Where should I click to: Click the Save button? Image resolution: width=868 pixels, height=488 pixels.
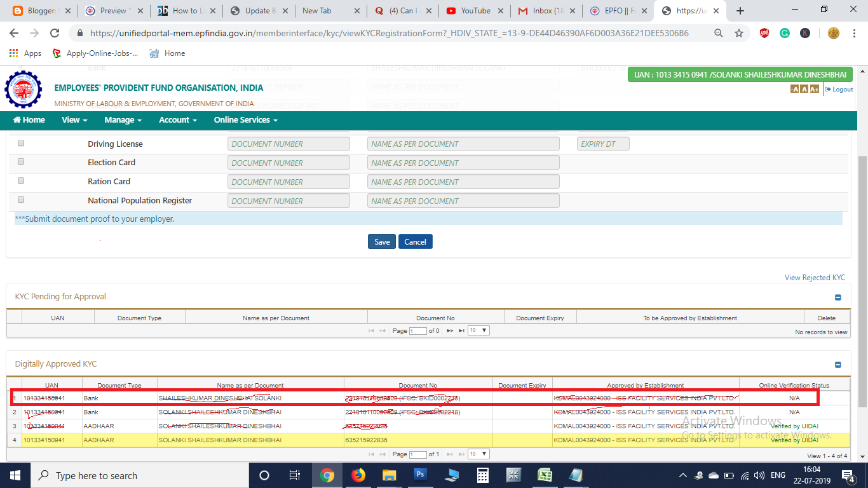381,241
